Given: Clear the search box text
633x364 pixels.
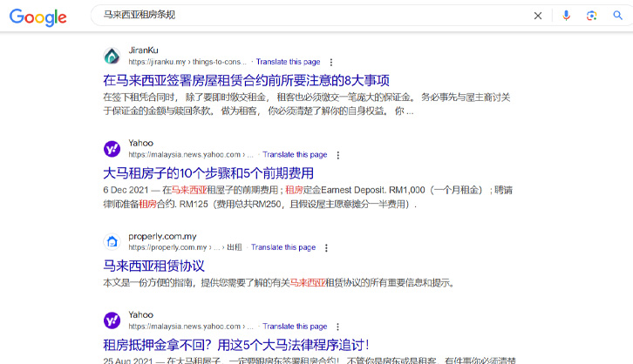Looking at the screenshot, I should (538, 16).
